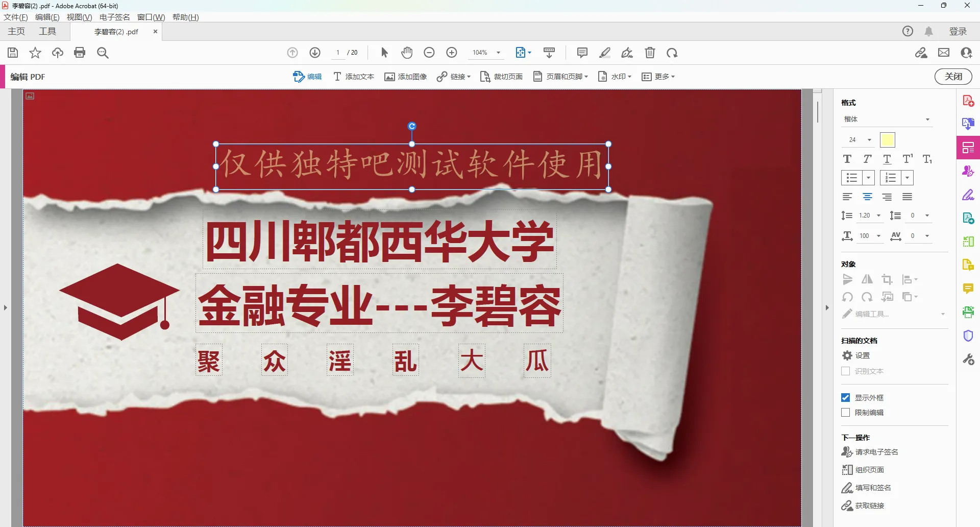980x527 pixels.
Task: Switch to the 工具 tab
Action: coord(47,31)
